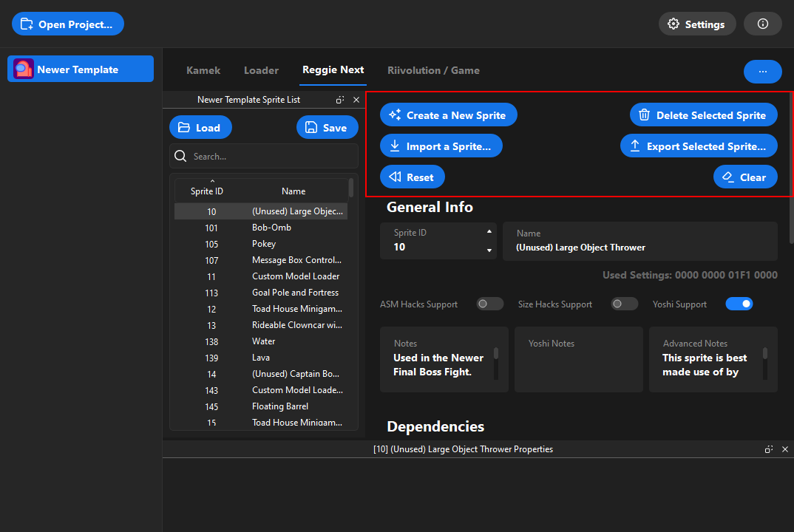Select Newer Template project in sidebar

[x=81, y=69]
